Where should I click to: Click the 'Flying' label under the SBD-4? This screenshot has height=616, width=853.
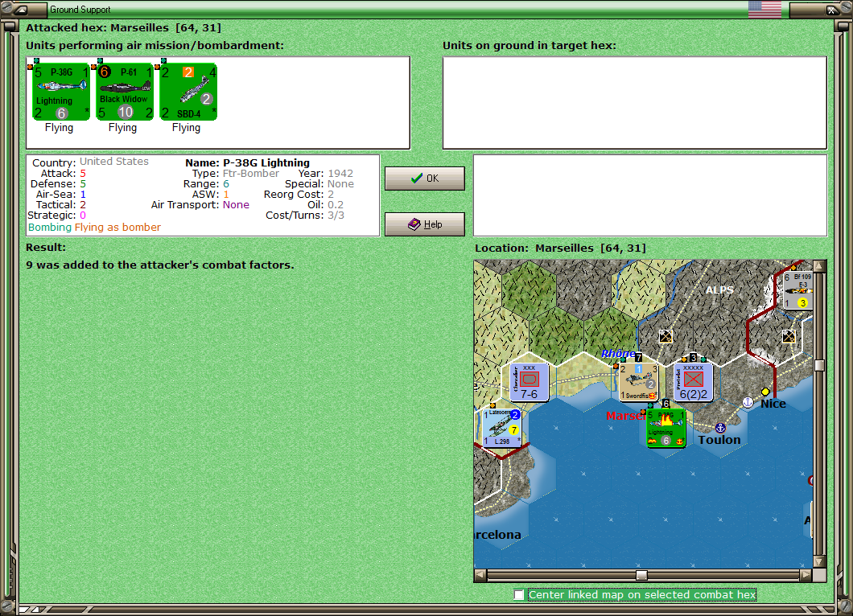[x=186, y=127]
